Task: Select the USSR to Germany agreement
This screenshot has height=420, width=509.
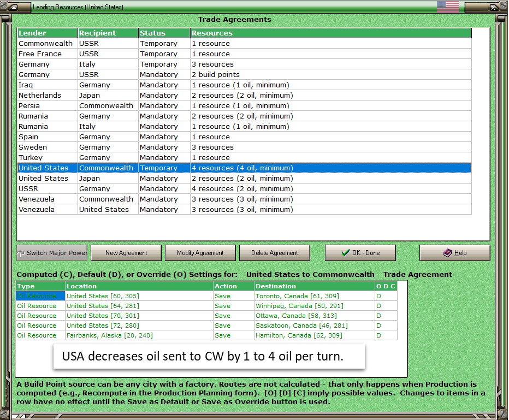Action: point(244,189)
